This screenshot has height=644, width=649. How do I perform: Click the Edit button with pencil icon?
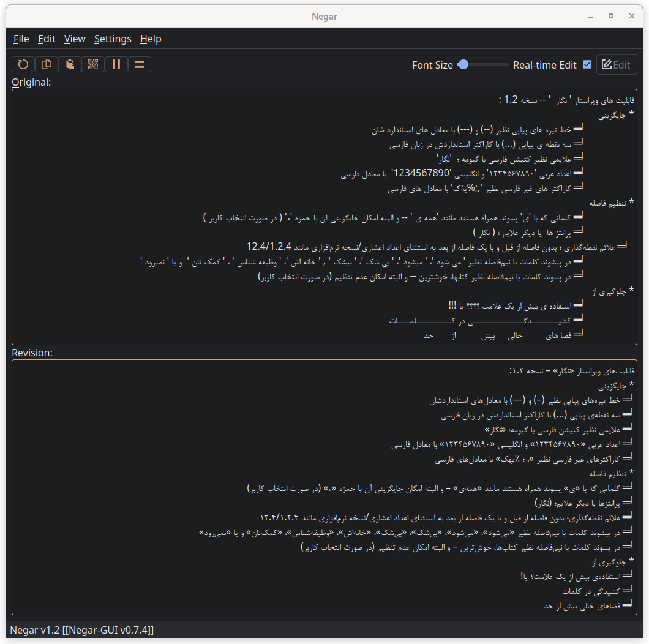pyautogui.click(x=617, y=65)
